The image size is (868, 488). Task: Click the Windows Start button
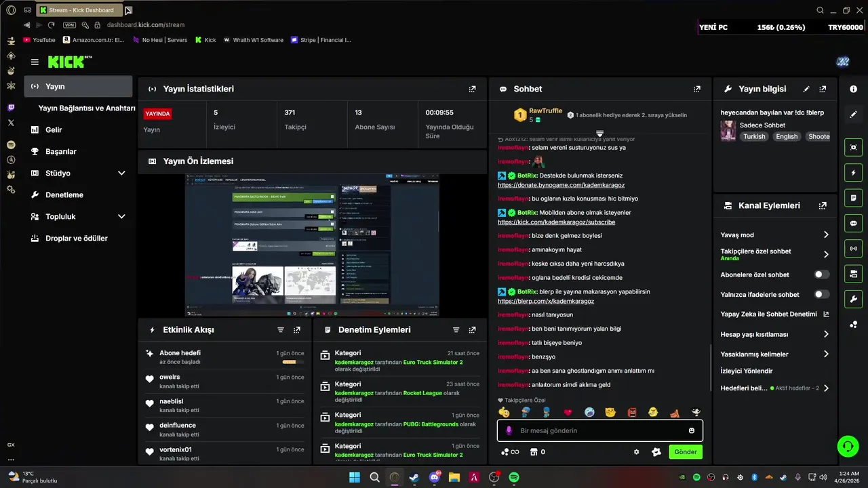(355, 477)
